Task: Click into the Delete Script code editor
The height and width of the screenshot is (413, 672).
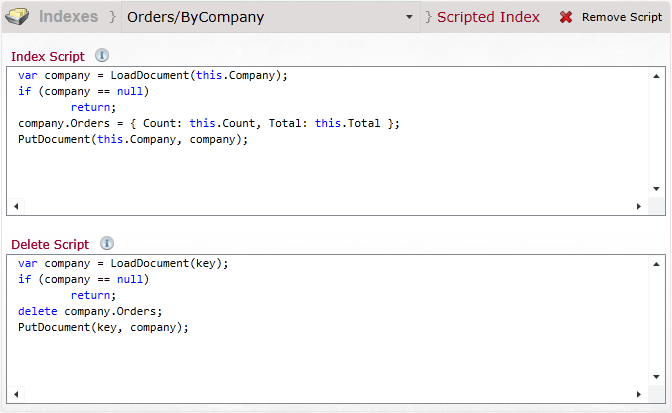Action: (327, 321)
